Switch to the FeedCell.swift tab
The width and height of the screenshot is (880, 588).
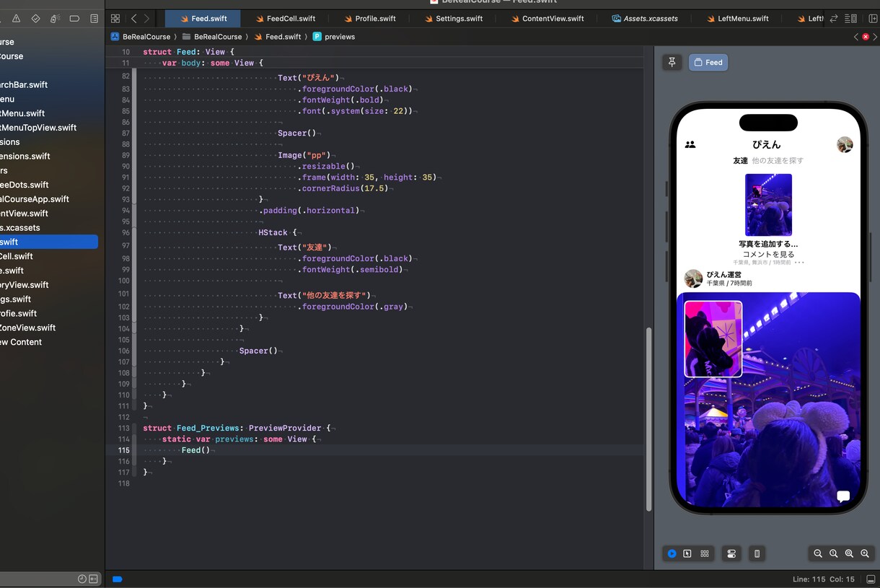(285, 19)
